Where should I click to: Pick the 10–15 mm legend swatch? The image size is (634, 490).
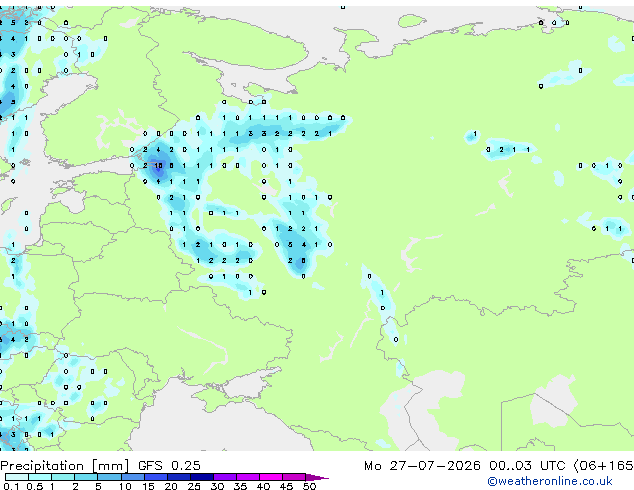coord(132,477)
